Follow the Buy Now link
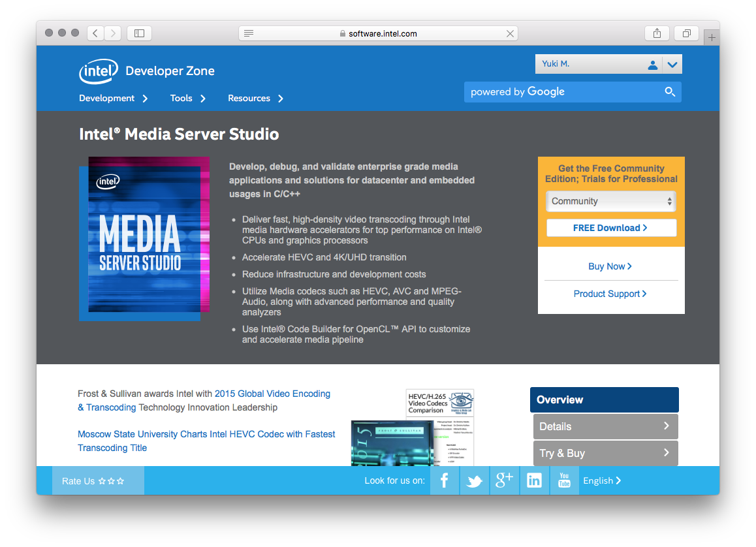Screen dimensions: 756x547 pyautogui.click(x=610, y=266)
